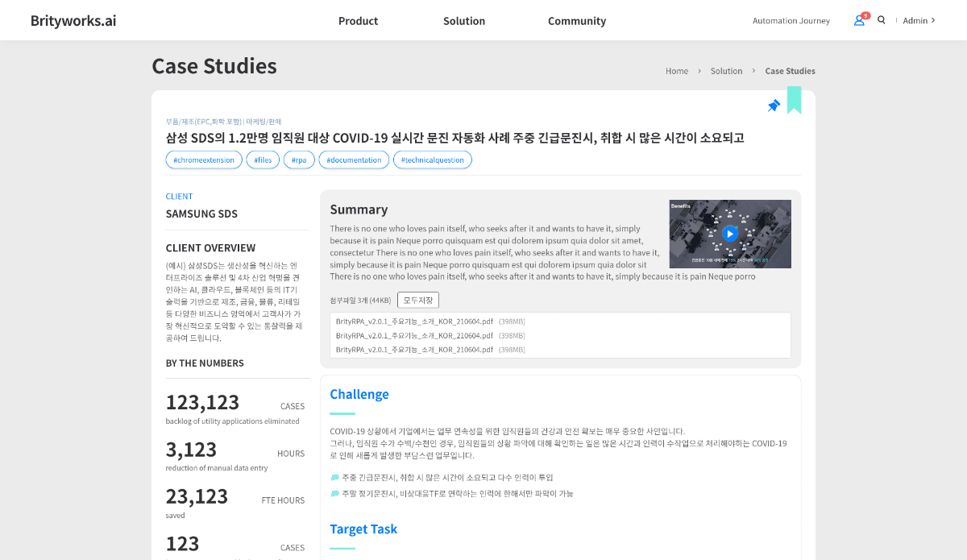Select the Case Studies breadcrumb item
This screenshot has height=560, width=967.
pyautogui.click(x=790, y=71)
